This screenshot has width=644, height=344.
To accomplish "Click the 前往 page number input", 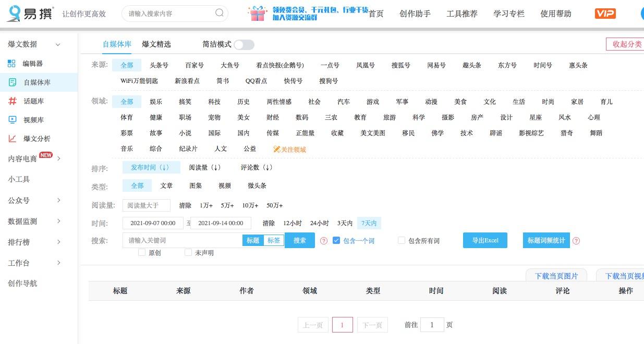I will (x=432, y=325).
